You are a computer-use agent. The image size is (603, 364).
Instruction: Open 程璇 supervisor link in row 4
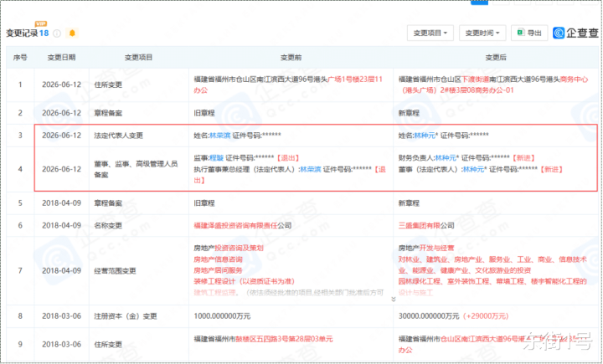click(217, 158)
